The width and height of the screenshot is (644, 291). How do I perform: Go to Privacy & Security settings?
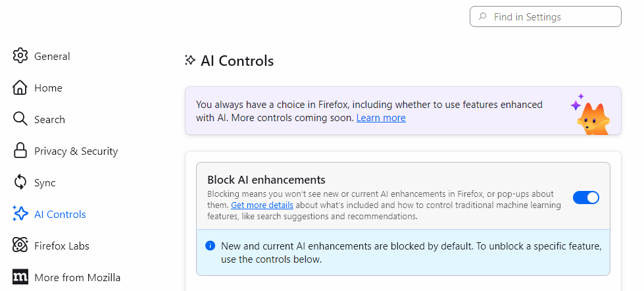click(x=76, y=151)
